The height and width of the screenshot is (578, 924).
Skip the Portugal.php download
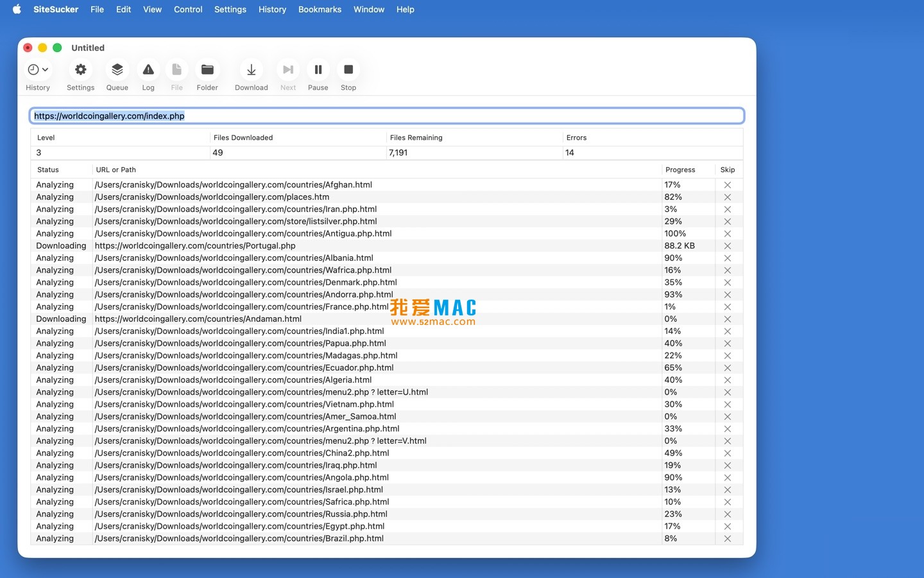pyautogui.click(x=728, y=245)
